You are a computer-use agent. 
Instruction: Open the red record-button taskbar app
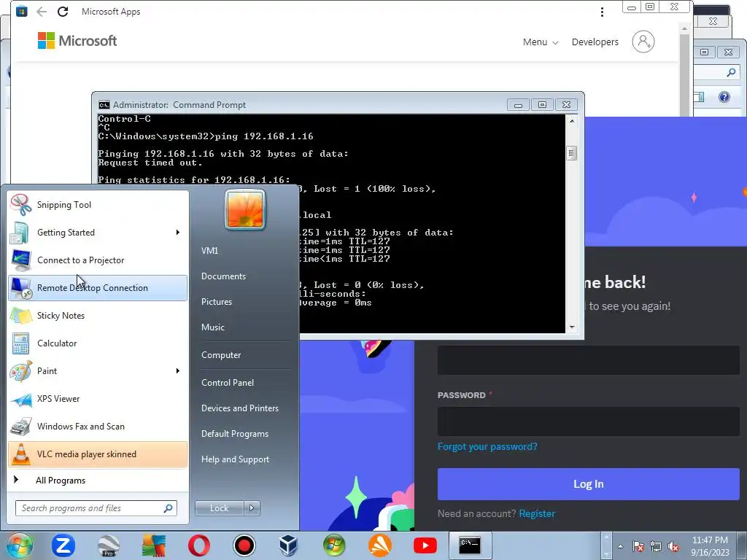pyautogui.click(x=244, y=545)
